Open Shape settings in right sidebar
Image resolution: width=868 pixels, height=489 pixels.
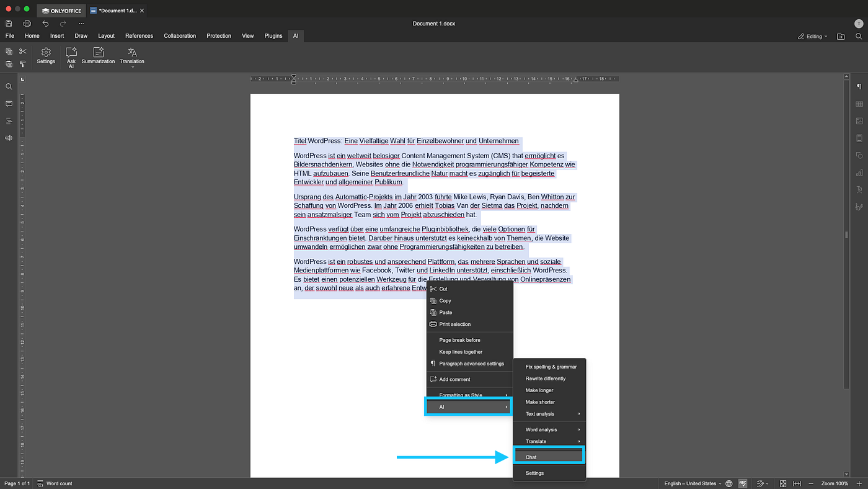(x=859, y=155)
